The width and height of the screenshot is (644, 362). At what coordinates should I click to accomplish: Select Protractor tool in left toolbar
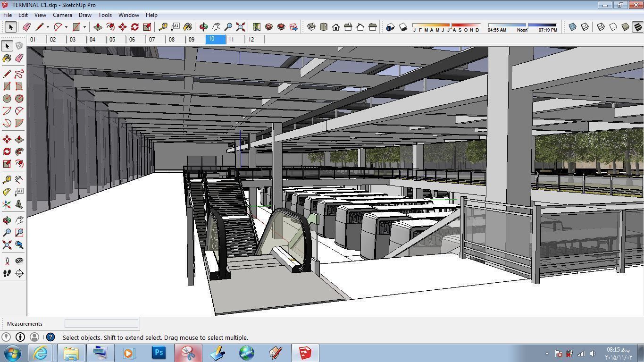pyautogui.click(x=7, y=192)
